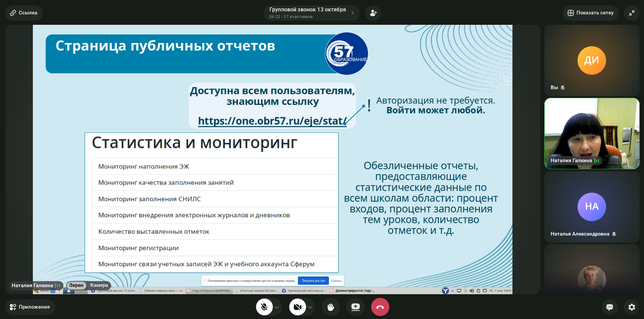The width and height of the screenshot is (644, 319).
Task: Unmute the microphone
Action: coord(264,307)
